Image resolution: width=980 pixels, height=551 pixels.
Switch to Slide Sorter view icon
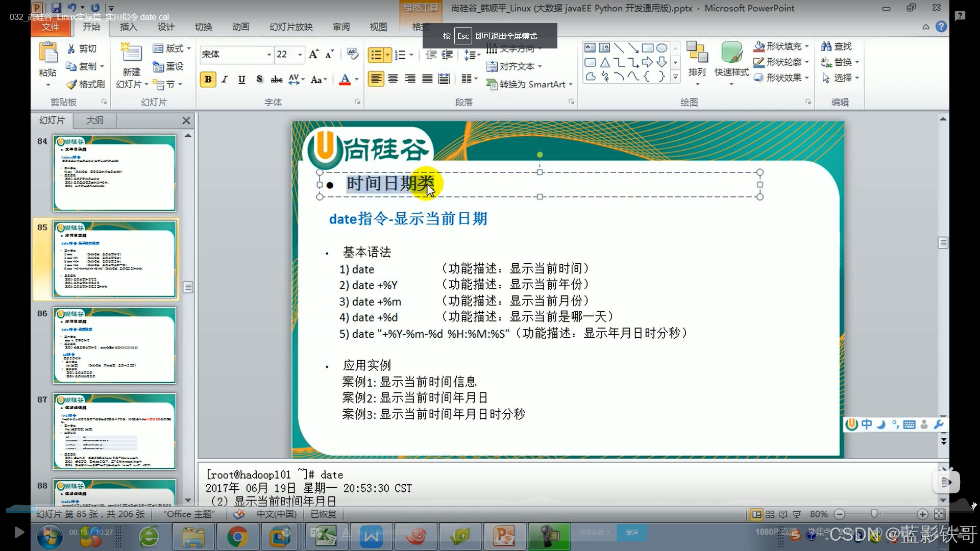coord(770,514)
